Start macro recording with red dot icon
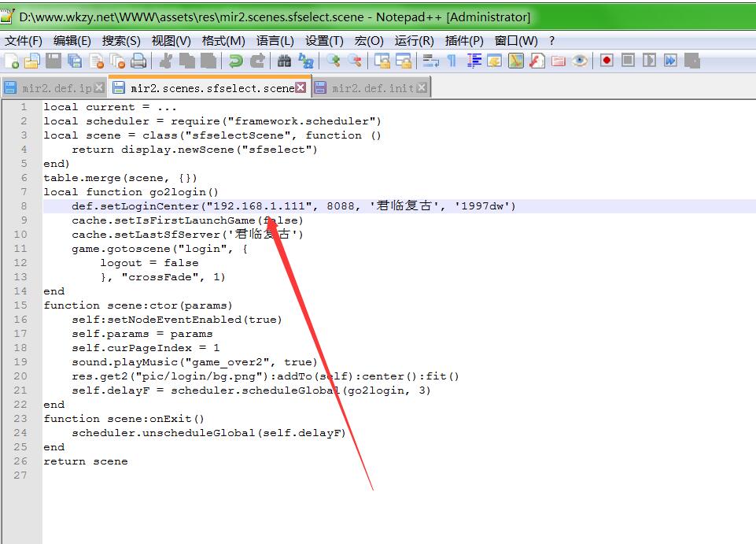Image resolution: width=756 pixels, height=544 pixels. tap(607, 61)
